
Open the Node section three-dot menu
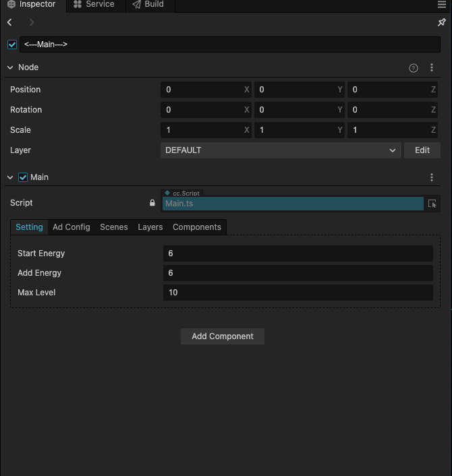(432, 68)
